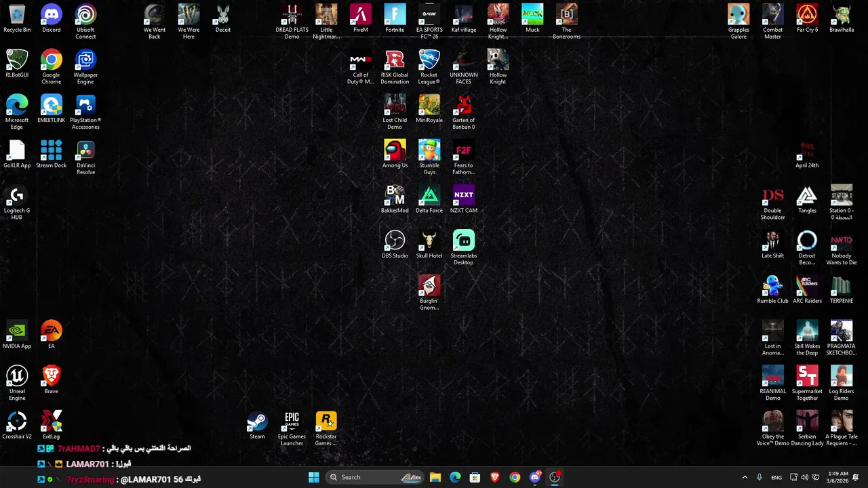Open the Windows Start menu

314,477
